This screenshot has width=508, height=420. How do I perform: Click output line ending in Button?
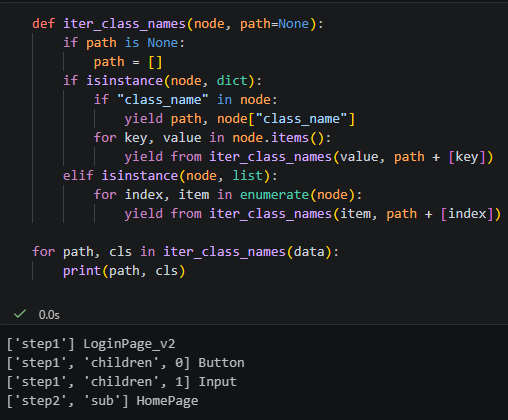tap(125, 363)
